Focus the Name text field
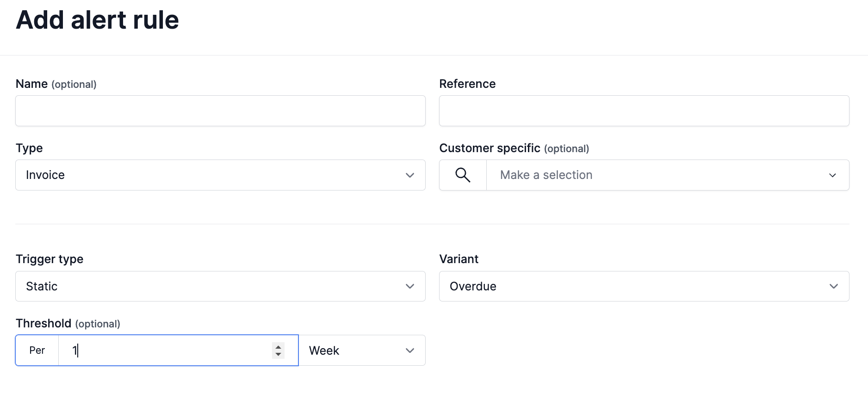Screen dimensions: 868x406 [x=220, y=111]
